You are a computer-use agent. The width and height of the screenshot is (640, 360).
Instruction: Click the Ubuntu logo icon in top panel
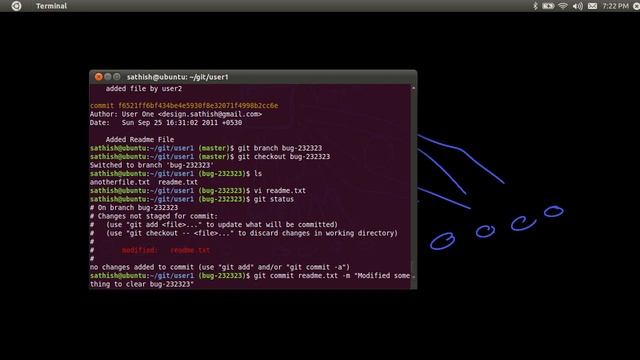tap(16, 6)
